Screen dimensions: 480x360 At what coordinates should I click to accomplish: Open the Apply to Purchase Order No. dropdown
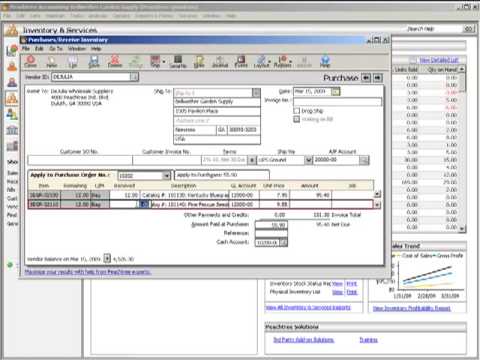point(166,176)
